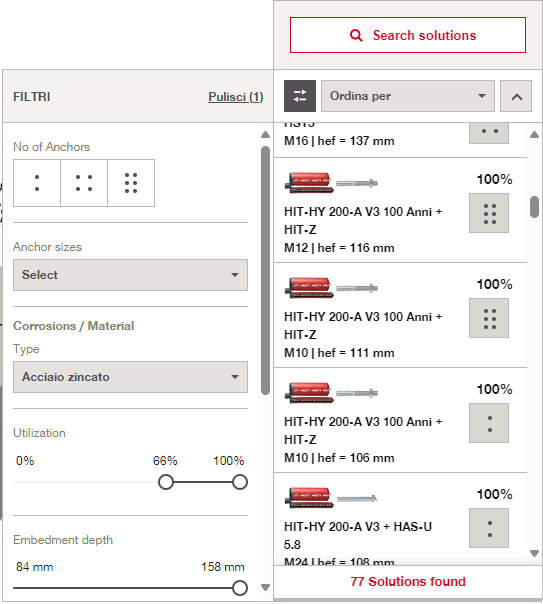The width and height of the screenshot is (543, 604).
Task: Open HIT-HY 200-A V3 M10 hef 106 result
Action: tap(400, 420)
